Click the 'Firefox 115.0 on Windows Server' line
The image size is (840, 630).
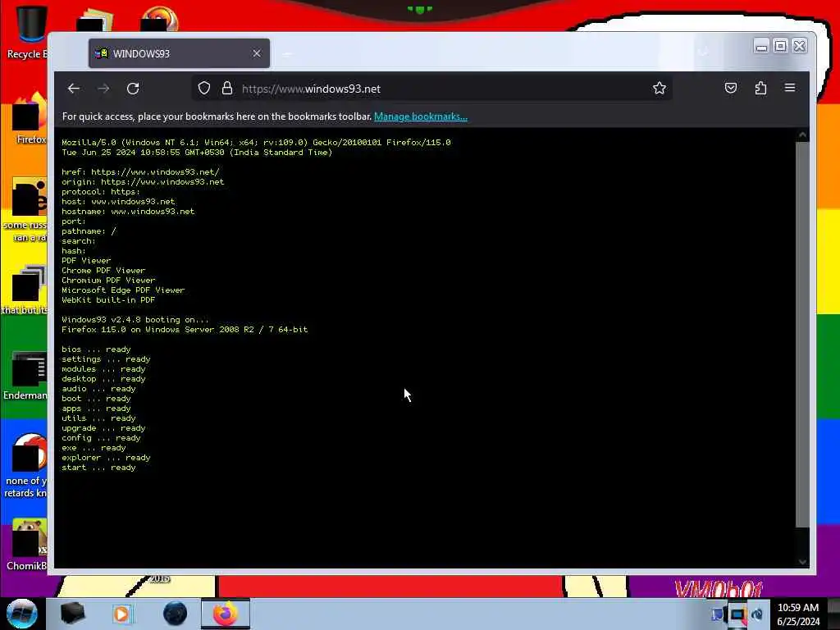coord(185,330)
